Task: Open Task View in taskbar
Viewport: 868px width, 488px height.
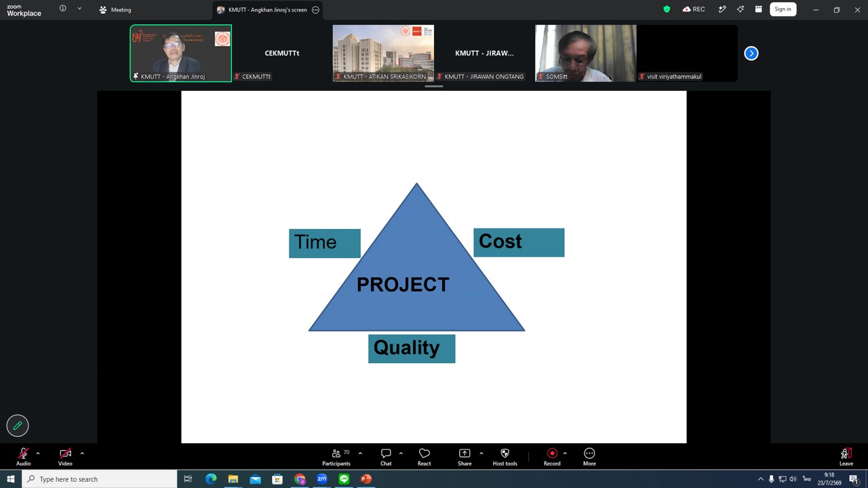Action: click(188, 479)
